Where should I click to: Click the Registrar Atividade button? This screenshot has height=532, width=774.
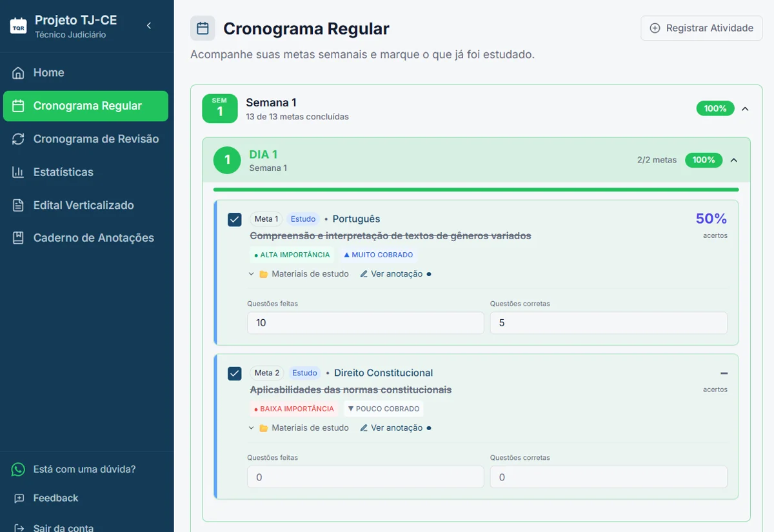tap(701, 28)
